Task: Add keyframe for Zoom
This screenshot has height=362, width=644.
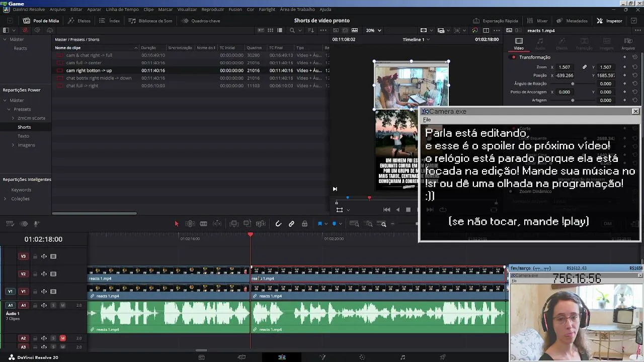Action: pyautogui.click(x=624, y=67)
